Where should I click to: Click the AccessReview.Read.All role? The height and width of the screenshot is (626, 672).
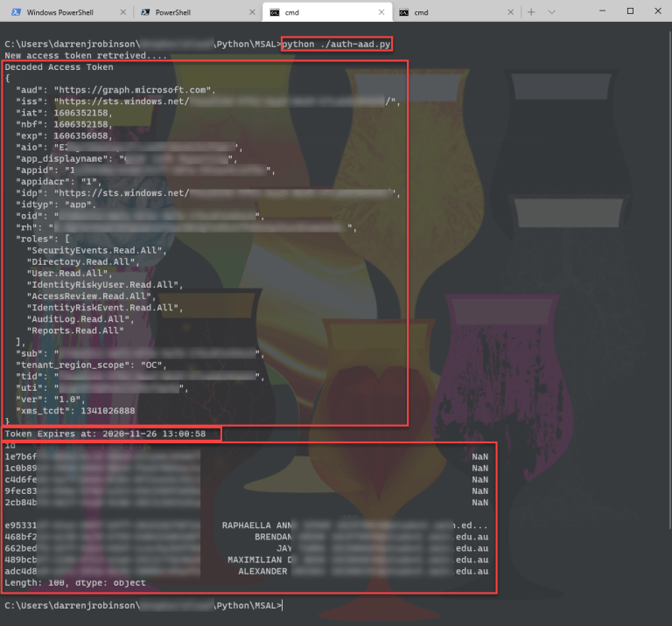point(91,296)
